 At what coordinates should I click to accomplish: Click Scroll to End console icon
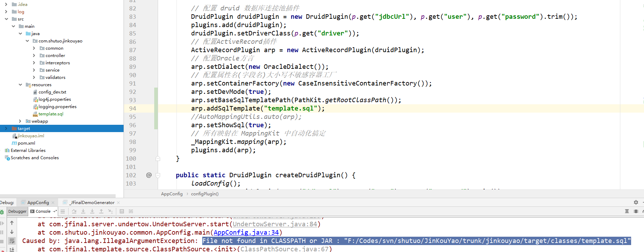click(x=12, y=250)
